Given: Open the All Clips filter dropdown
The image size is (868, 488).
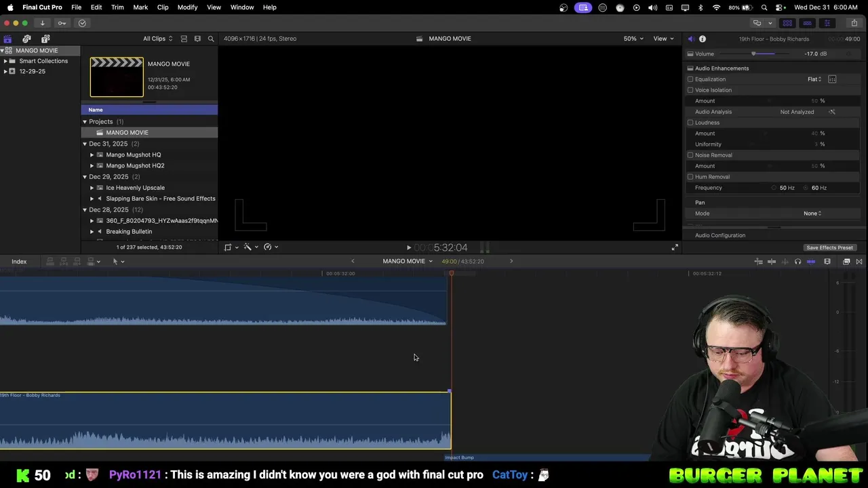Looking at the screenshot, I should (157, 39).
